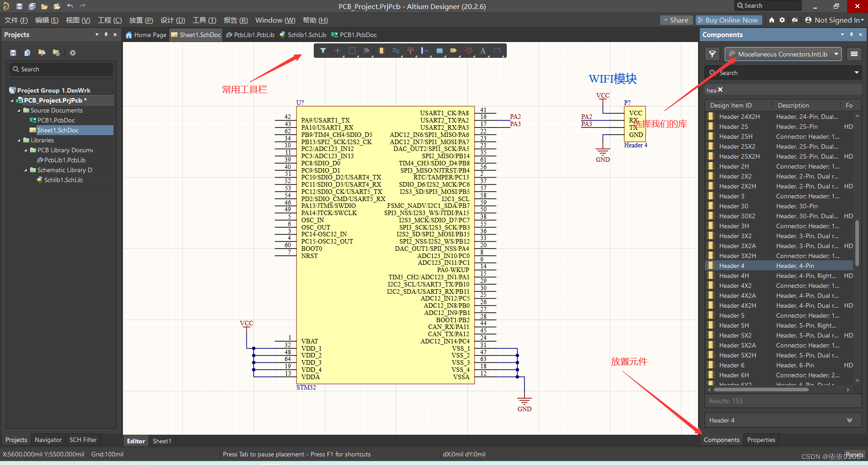Select the Place Text tool
868x465 pixels.
(482, 51)
